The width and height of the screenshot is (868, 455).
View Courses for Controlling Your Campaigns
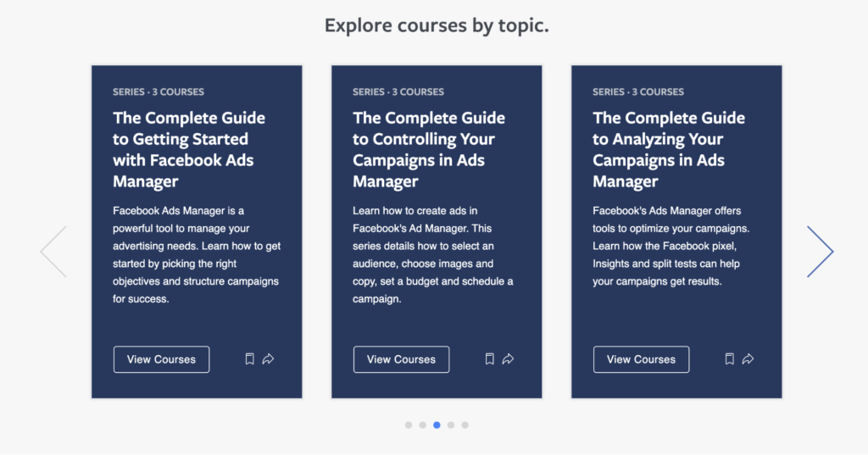[401, 359]
